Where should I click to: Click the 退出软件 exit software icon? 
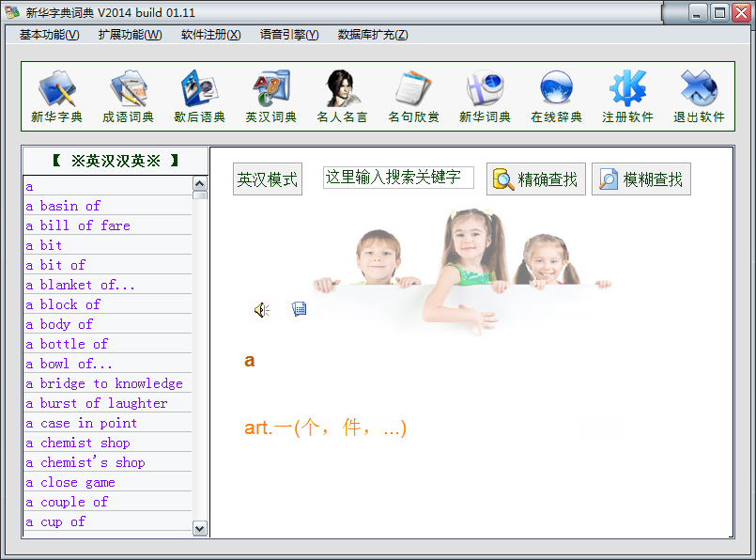click(699, 96)
